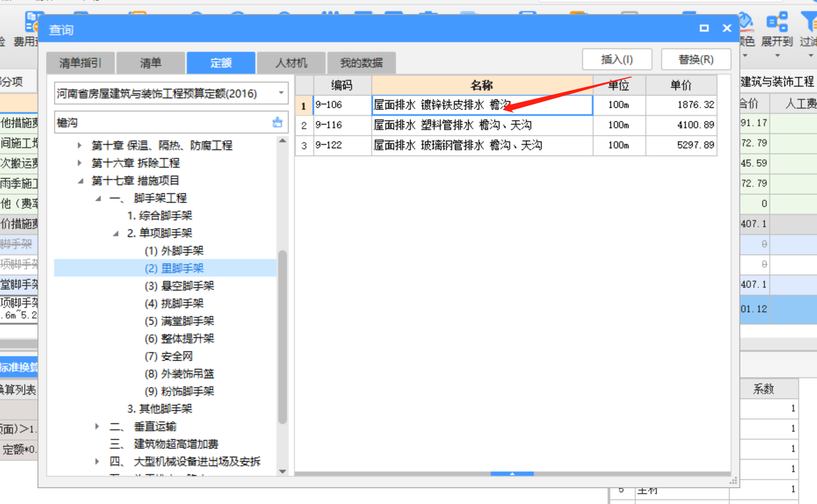The height and width of the screenshot is (504, 817).
Task: Expand the 二、垂直运输 node
Action: (x=98, y=427)
